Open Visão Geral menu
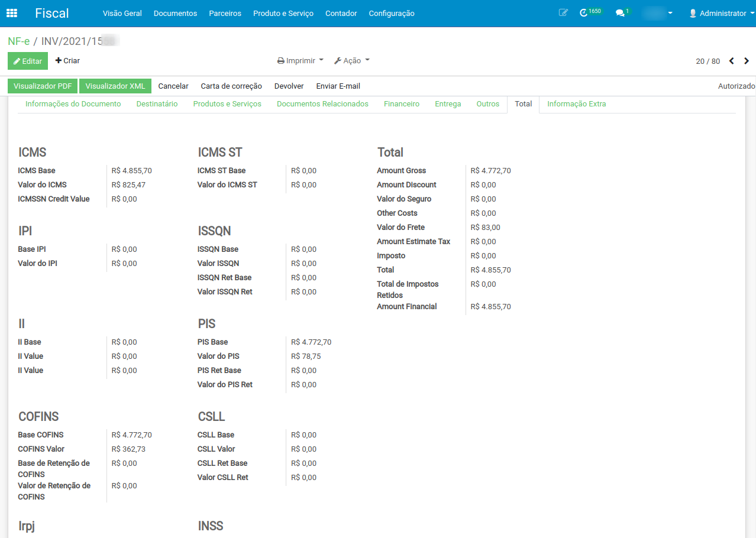The image size is (756, 538). tap(122, 13)
